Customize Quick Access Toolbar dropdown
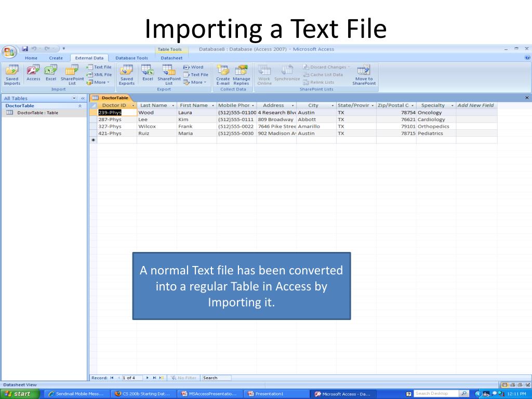532x399 pixels. pyautogui.click(x=64, y=48)
